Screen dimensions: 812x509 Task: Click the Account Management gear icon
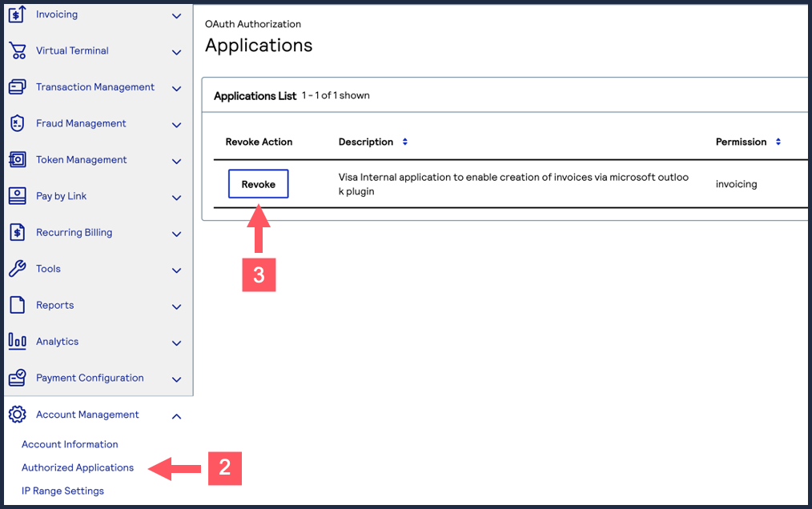coord(17,415)
